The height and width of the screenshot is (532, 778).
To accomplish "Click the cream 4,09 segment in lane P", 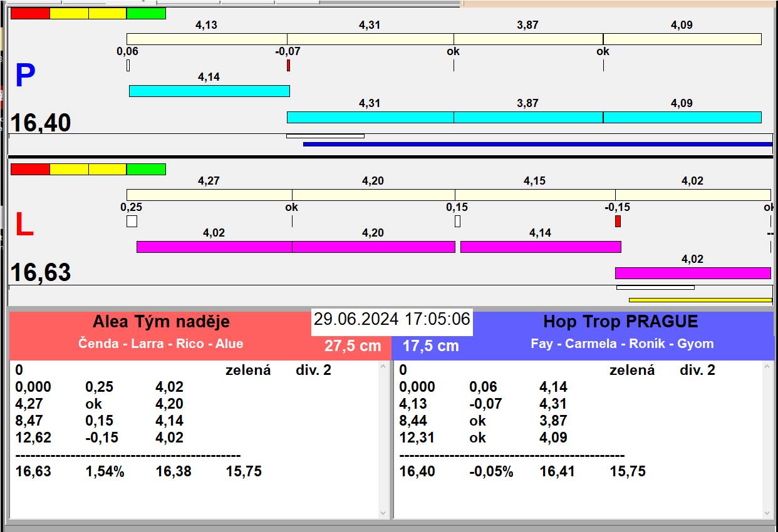I will [682, 39].
